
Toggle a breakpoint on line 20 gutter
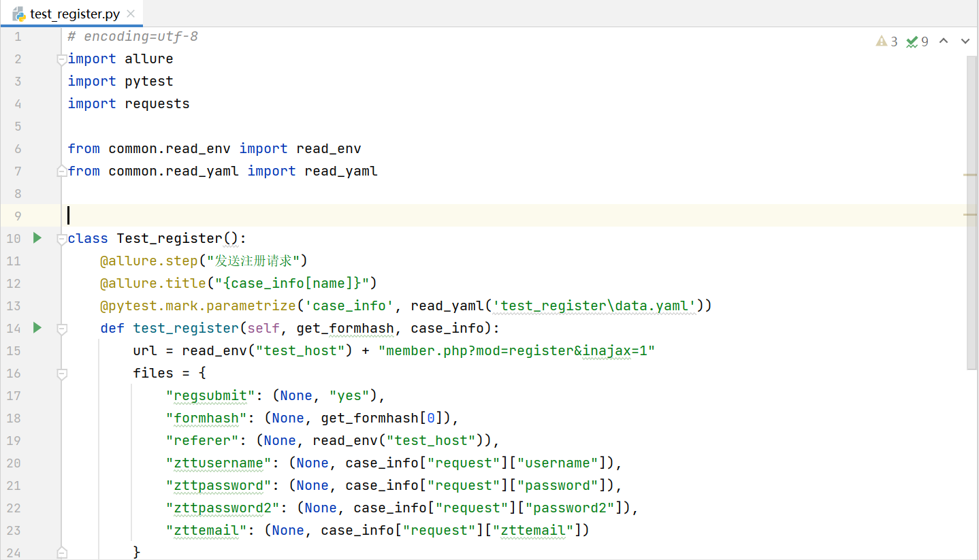pyautogui.click(x=41, y=463)
